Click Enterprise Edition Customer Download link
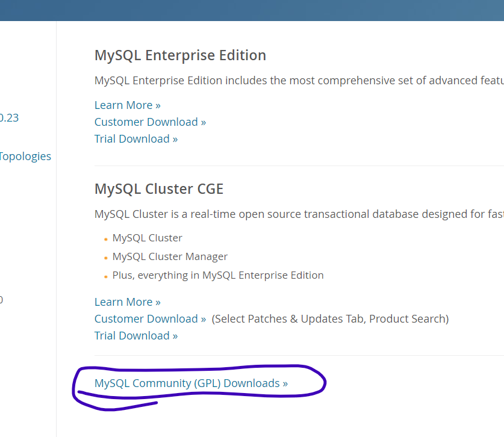This screenshot has height=437, width=504. pos(150,122)
